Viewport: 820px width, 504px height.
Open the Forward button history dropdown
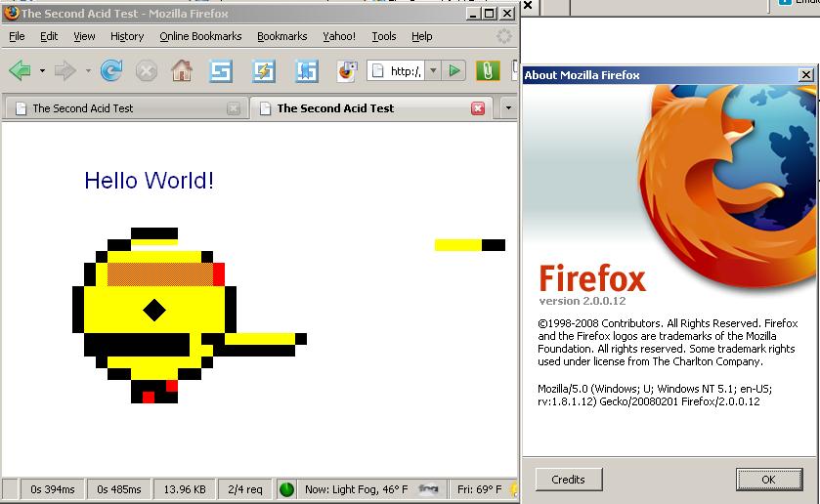click(x=88, y=70)
